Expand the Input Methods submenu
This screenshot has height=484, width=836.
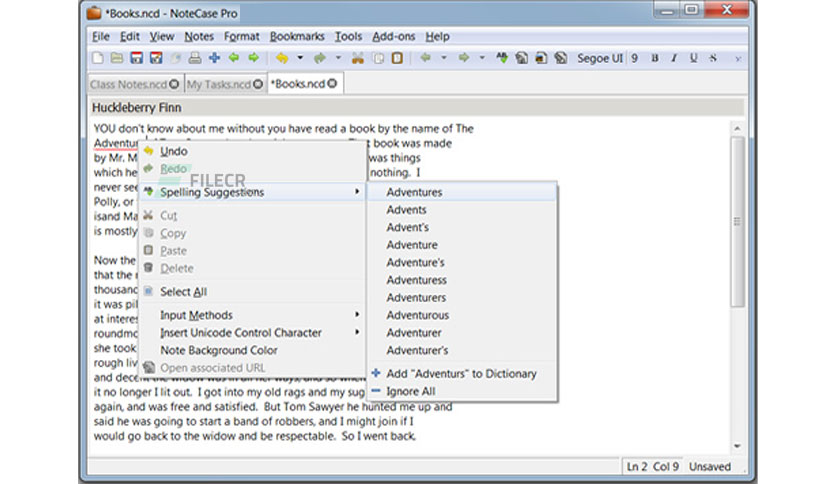[x=253, y=315]
